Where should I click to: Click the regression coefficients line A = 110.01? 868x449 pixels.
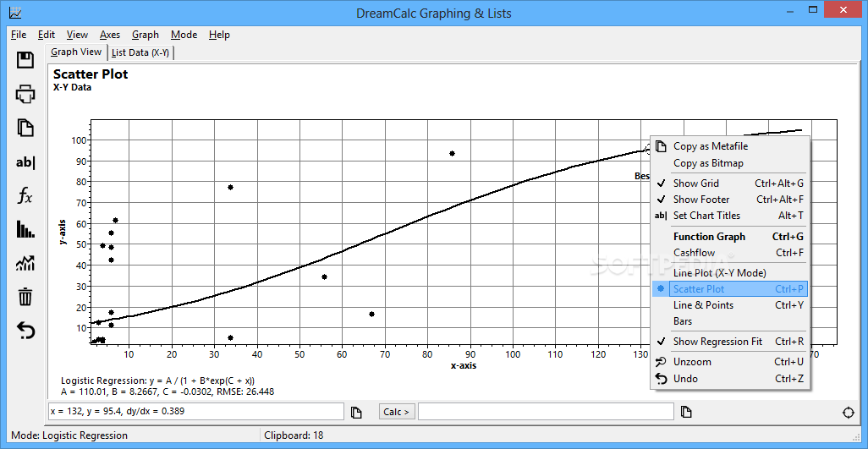tap(168, 392)
